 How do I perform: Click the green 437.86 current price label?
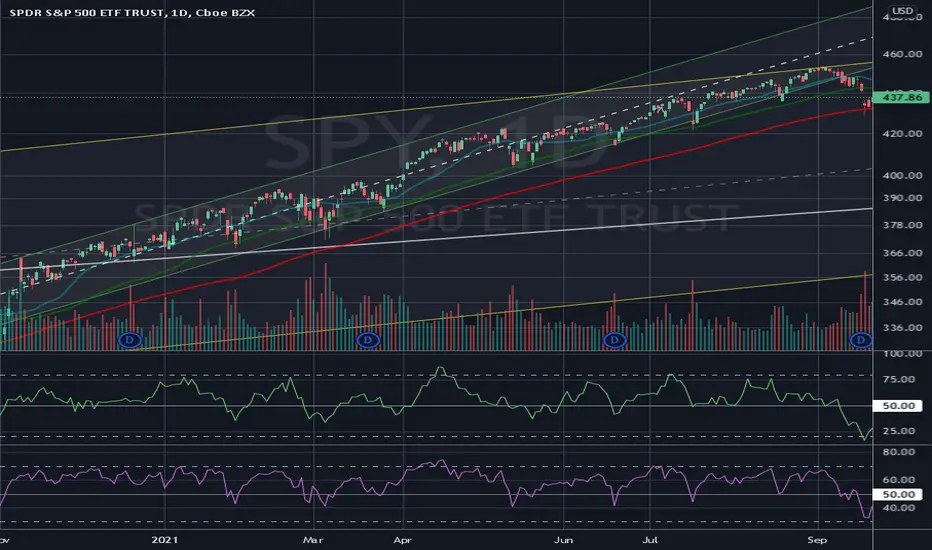tap(902, 97)
